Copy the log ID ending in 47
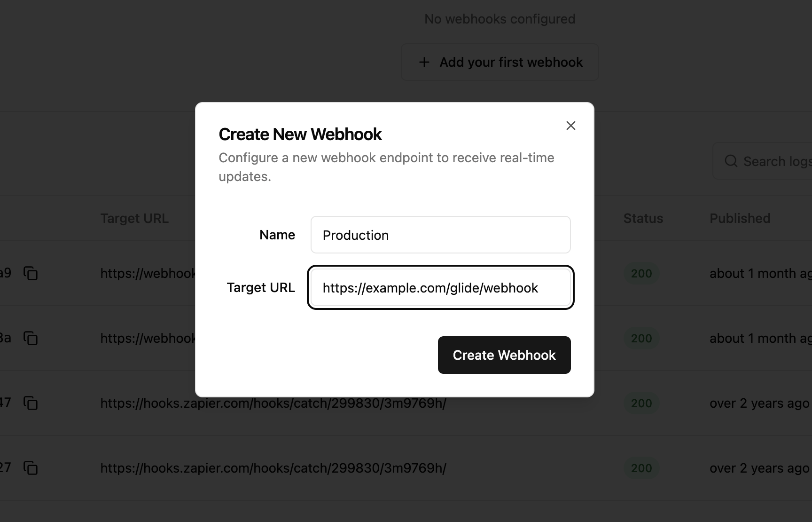 [31, 403]
